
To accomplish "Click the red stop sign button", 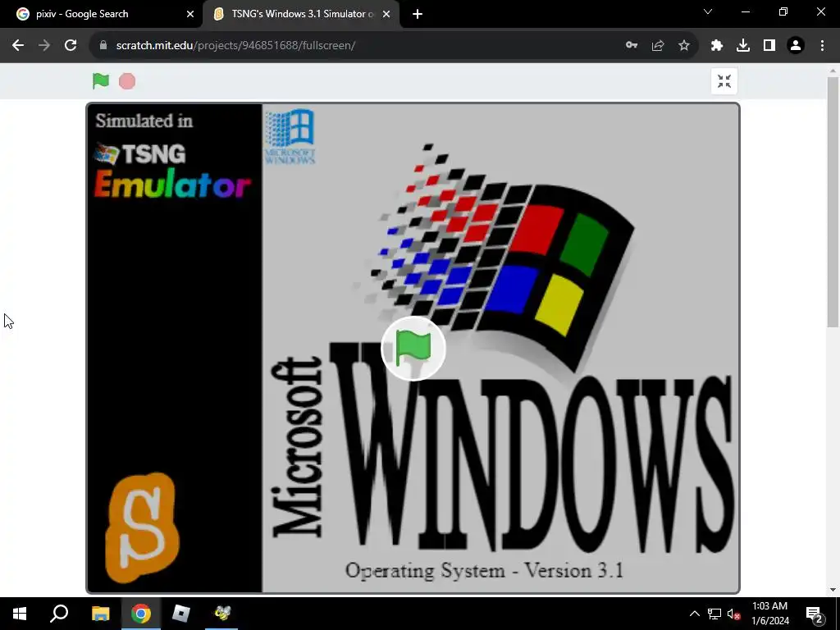I will coord(127,81).
